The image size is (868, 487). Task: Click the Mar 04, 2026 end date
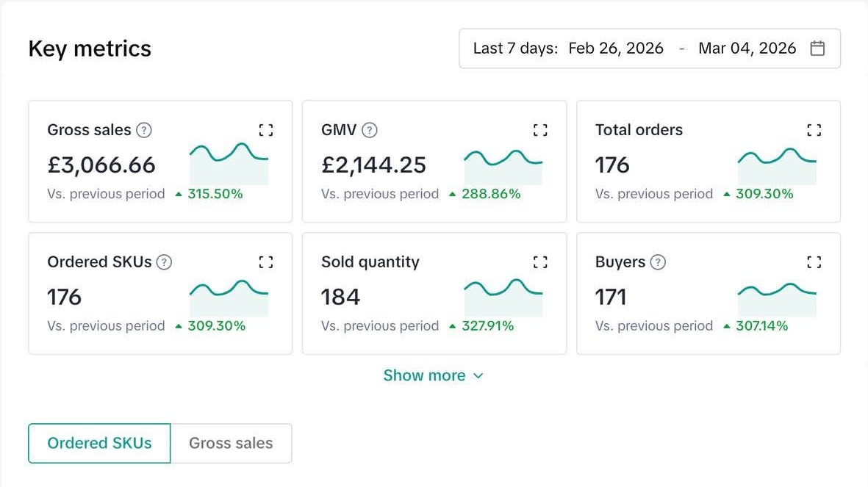pos(747,48)
